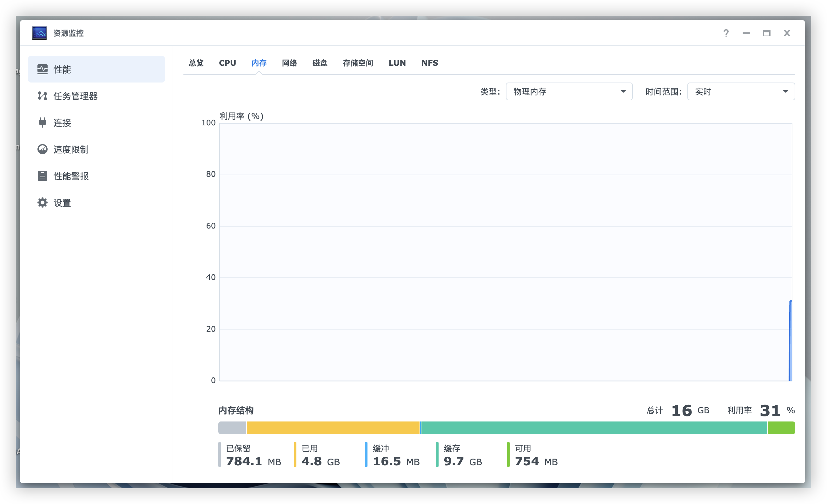827x504 pixels.
Task: Open the 性能 sidebar section
Action: pos(96,69)
